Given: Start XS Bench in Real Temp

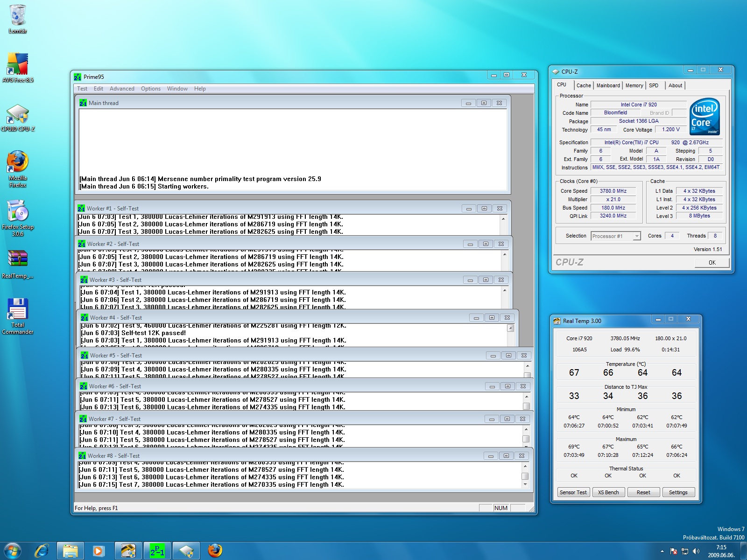Looking at the screenshot, I should click(608, 492).
